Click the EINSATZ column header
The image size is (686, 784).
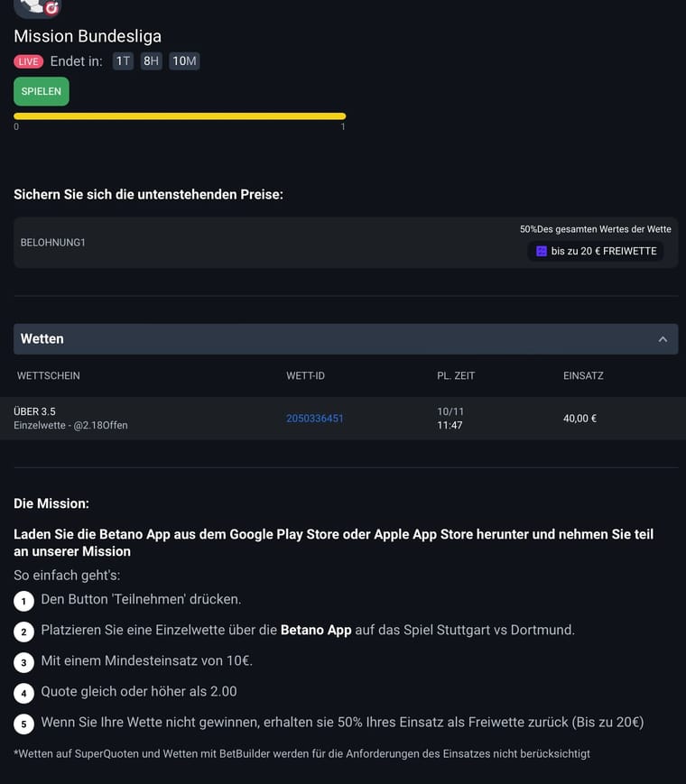[x=583, y=375]
